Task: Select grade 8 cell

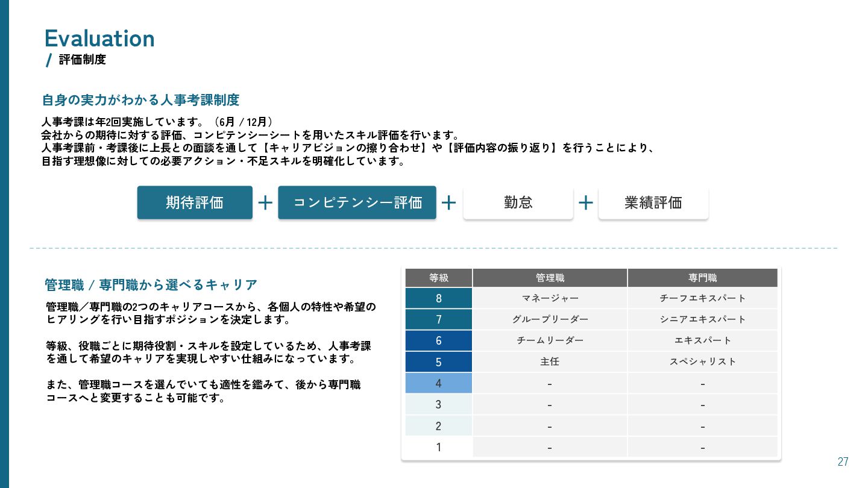Action: [x=439, y=298]
